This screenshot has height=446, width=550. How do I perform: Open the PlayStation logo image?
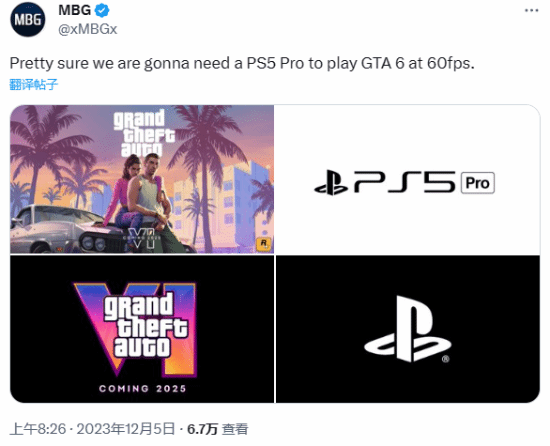(x=408, y=329)
